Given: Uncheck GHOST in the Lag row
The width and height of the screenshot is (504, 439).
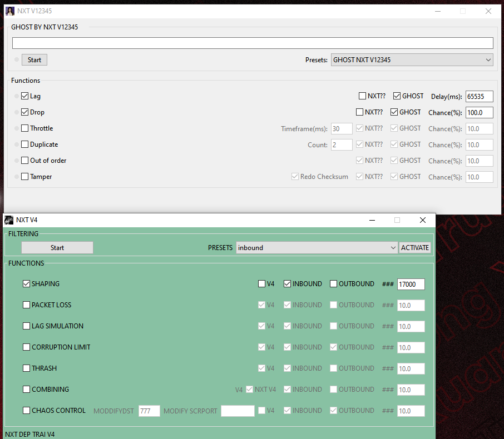Looking at the screenshot, I should pos(397,96).
